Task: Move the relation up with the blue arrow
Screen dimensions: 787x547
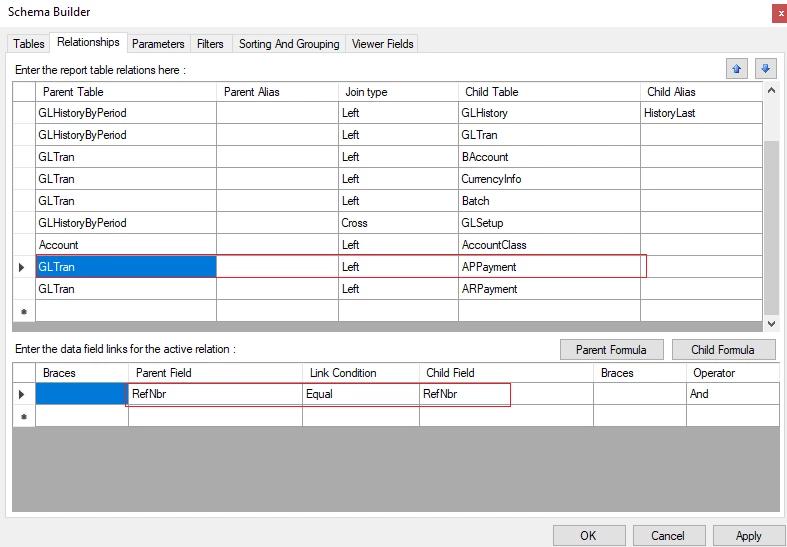Action: (x=736, y=69)
